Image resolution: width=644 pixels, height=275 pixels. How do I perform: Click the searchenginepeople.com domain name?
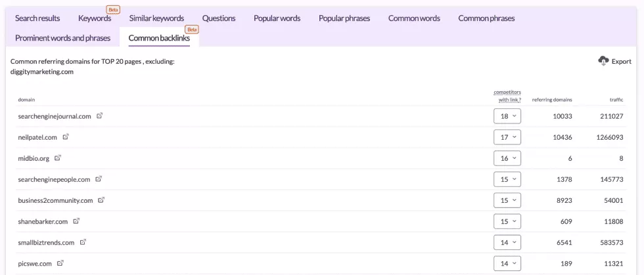[54, 179]
